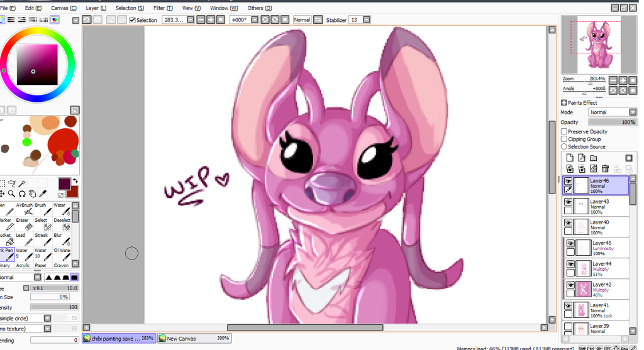Hide Layer46 using its eye icon
The image size is (644, 350).
coord(568,181)
